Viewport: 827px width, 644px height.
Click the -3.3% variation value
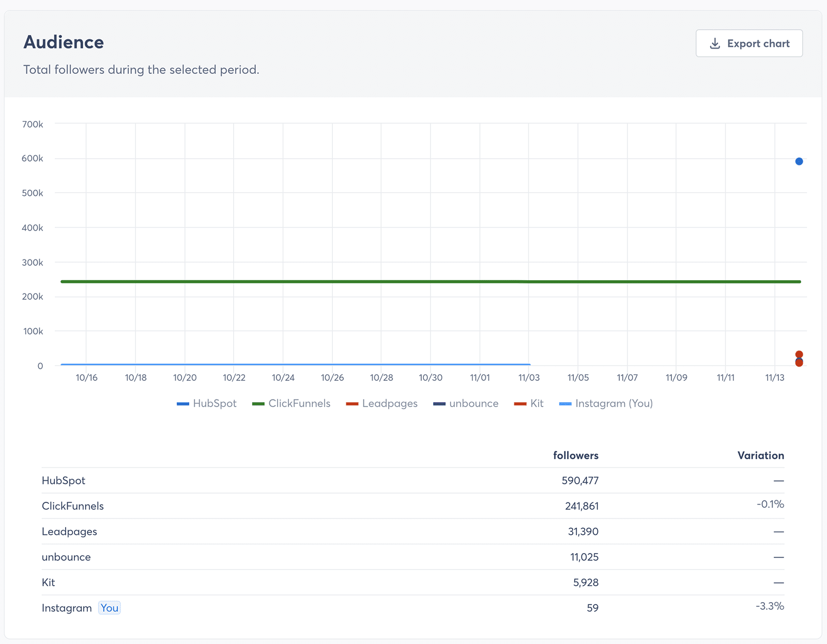pyautogui.click(x=770, y=606)
